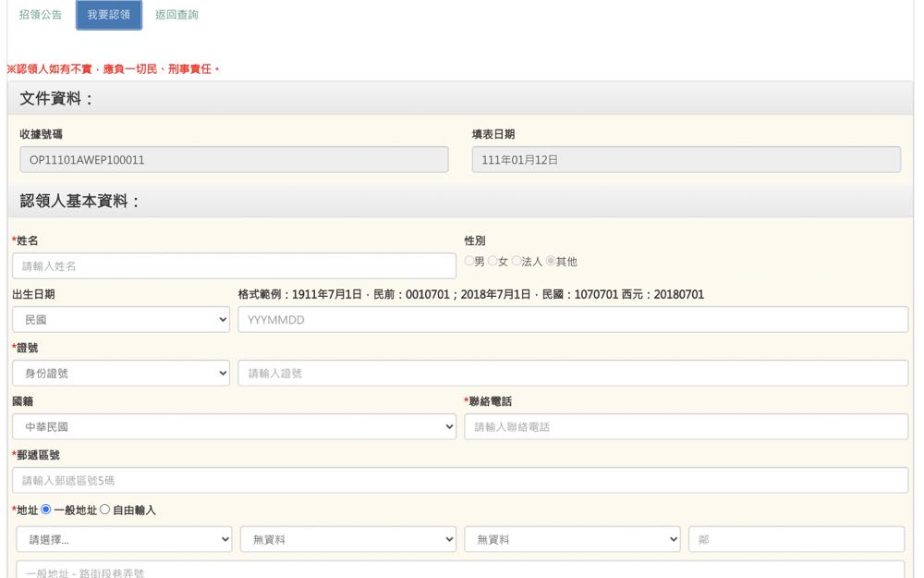Open the 中華民國 nationality dropdown
Image resolution: width=924 pixels, height=578 pixels.
(234, 427)
